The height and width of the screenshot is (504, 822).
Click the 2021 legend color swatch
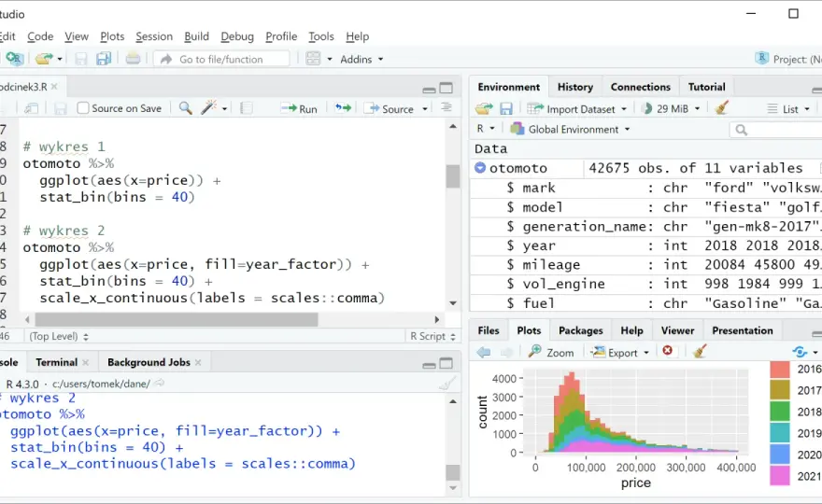click(780, 476)
